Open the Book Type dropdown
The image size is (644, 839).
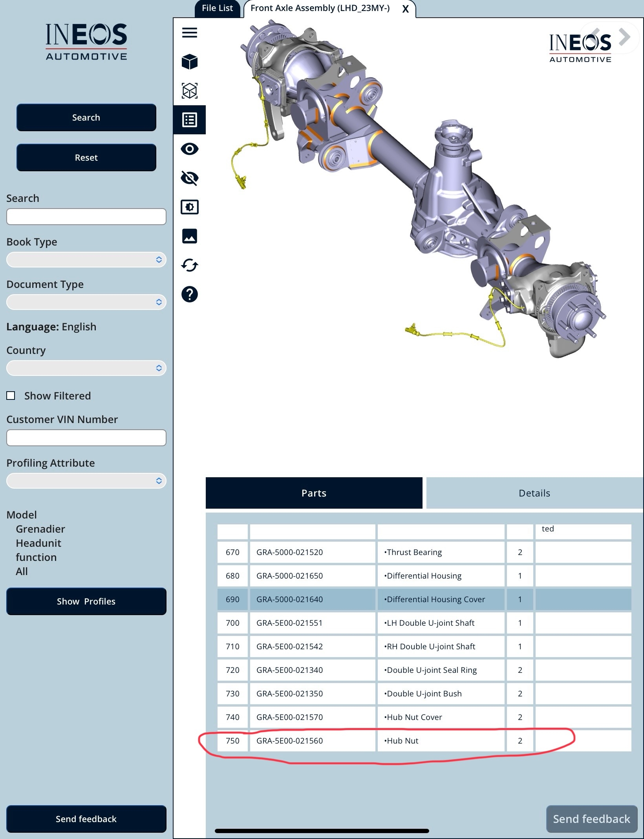[86, 260]
